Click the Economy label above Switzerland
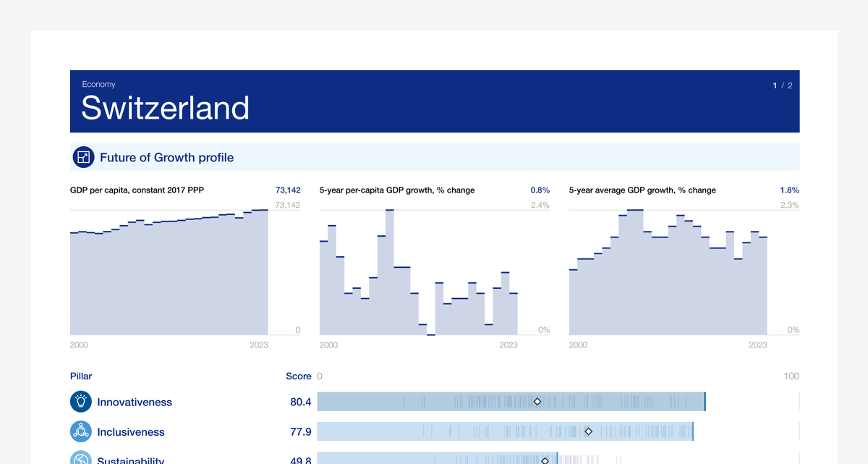Viewport: 868px width, 464px height. (98, 85)
